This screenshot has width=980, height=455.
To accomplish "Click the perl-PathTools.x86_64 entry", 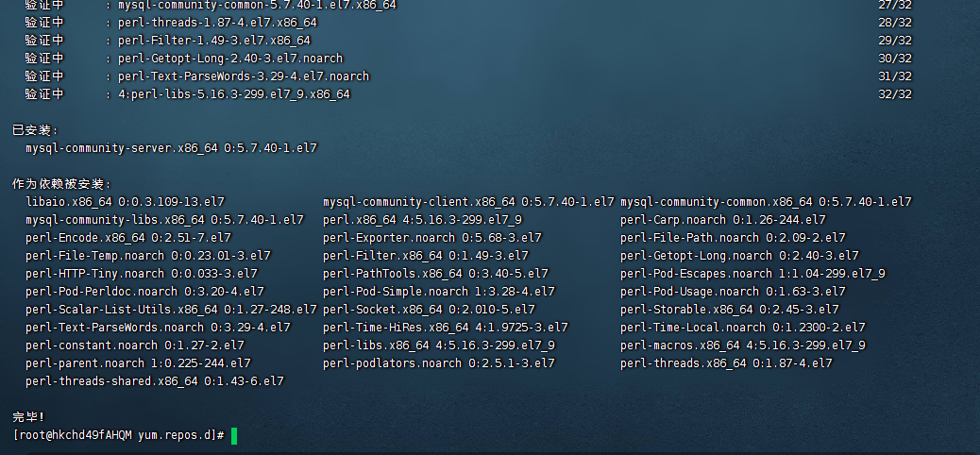I will 435,274.
